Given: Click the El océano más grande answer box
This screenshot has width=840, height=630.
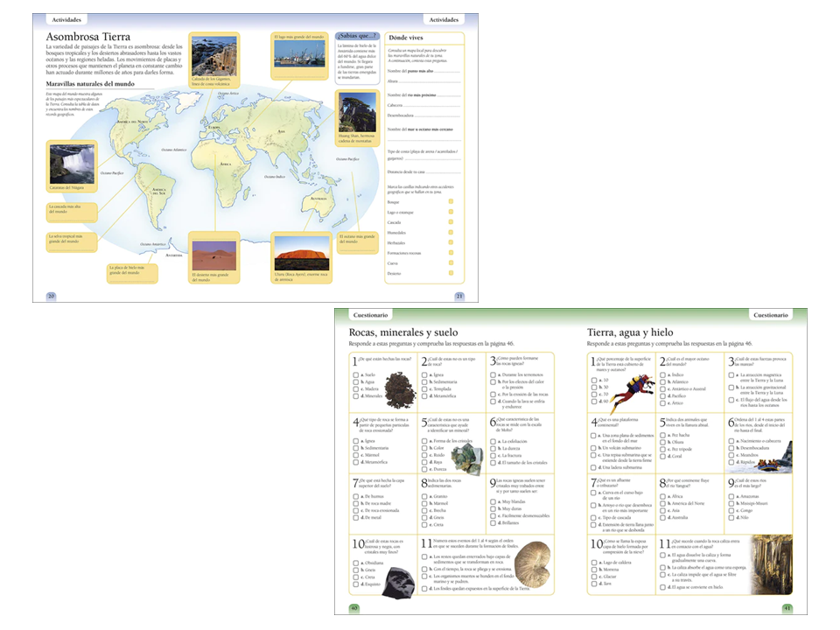Looking at the screenshot, I should click(x=357, y=244).
